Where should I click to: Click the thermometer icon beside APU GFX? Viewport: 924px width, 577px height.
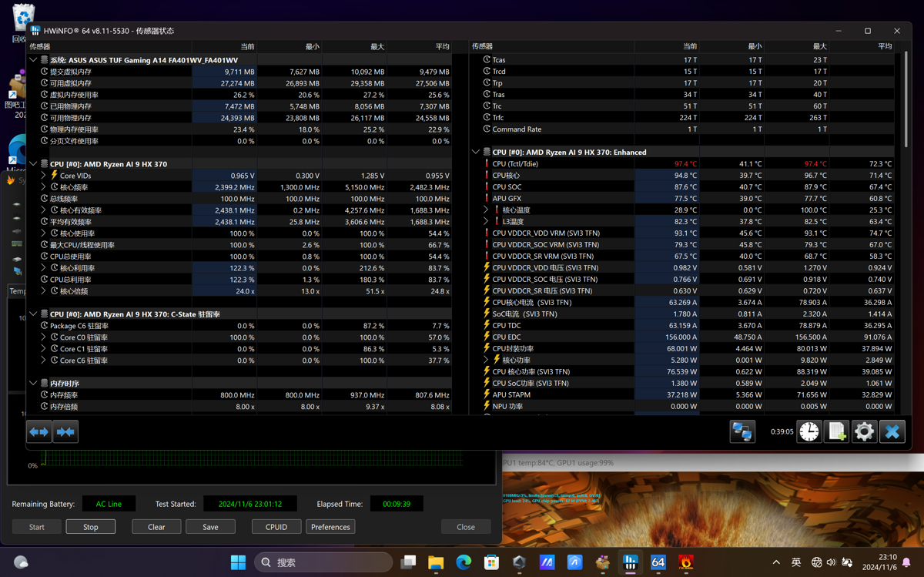(x=487, y=199)
